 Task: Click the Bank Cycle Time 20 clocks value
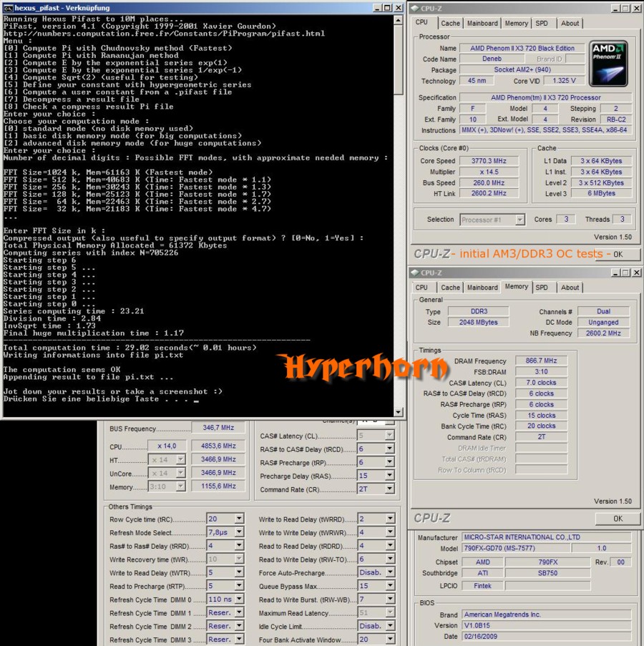click(541, 426)
